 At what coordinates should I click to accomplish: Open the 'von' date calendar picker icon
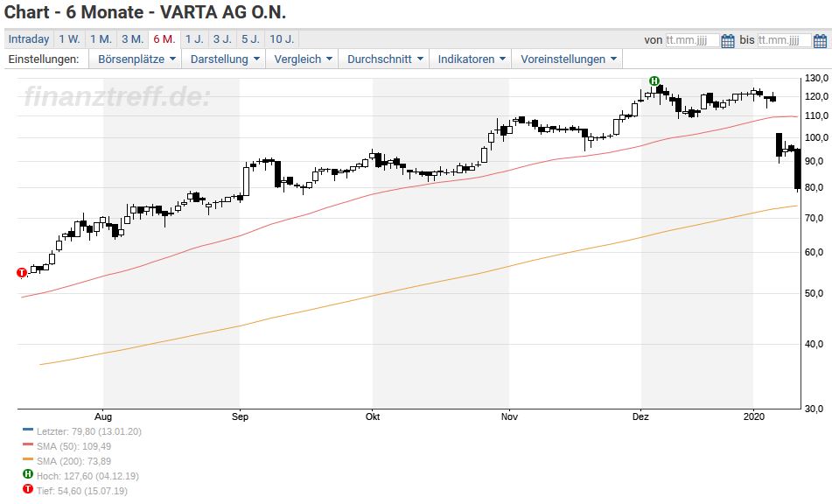click(728, 40)
